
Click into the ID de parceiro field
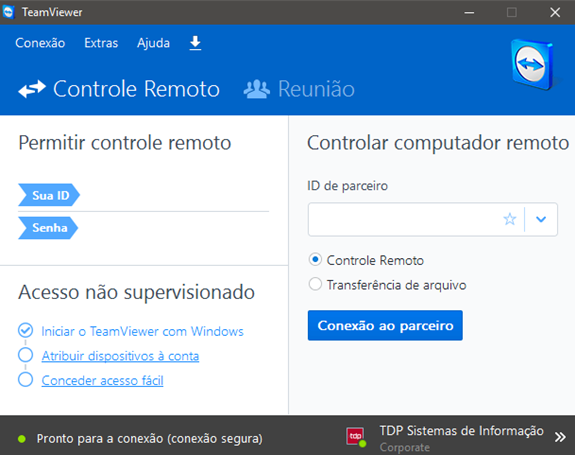[405, 219]
